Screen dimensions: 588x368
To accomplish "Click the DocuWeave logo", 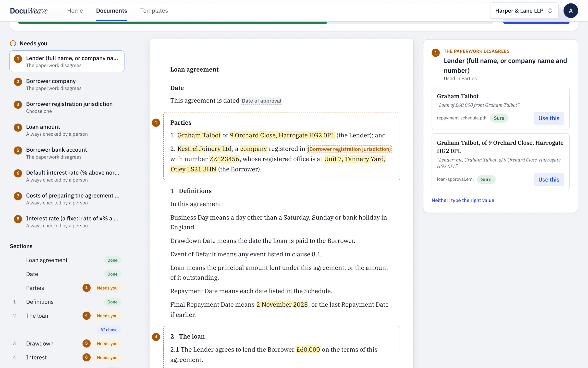I will tap(29, 11).
